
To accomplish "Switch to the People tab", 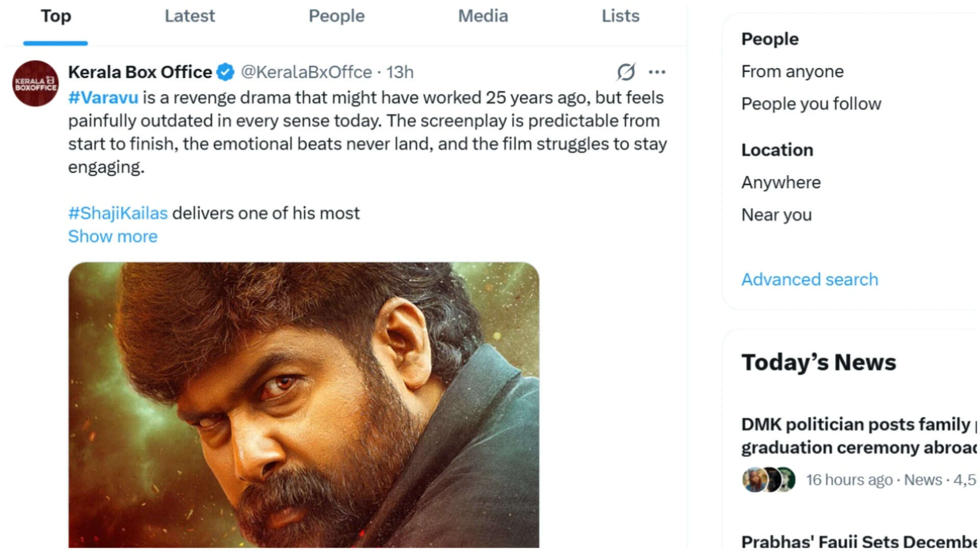I will tap(336, 16).
